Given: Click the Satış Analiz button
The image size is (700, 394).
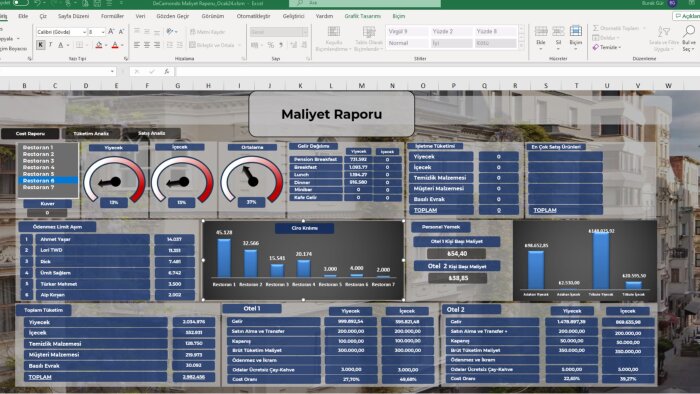Looking at the screenshot, I should click(151, 133).
